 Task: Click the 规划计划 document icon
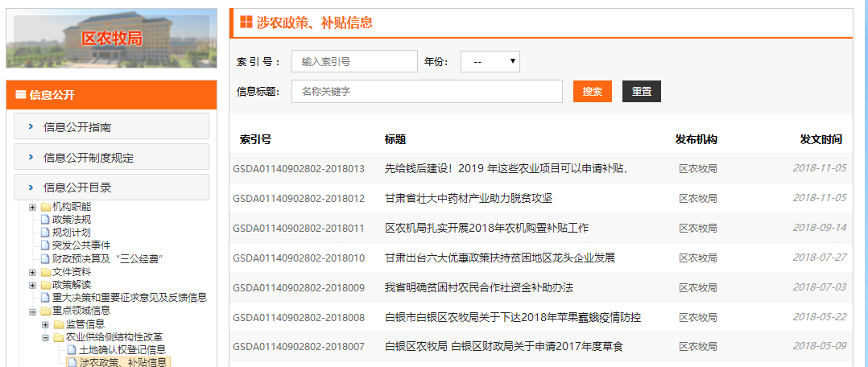pos(45,233)
